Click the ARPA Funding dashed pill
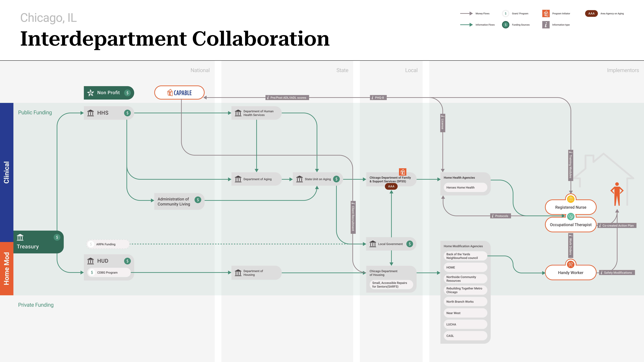Image resolution: width=644 pixels, height=362 pixels. tap(108, 244)
